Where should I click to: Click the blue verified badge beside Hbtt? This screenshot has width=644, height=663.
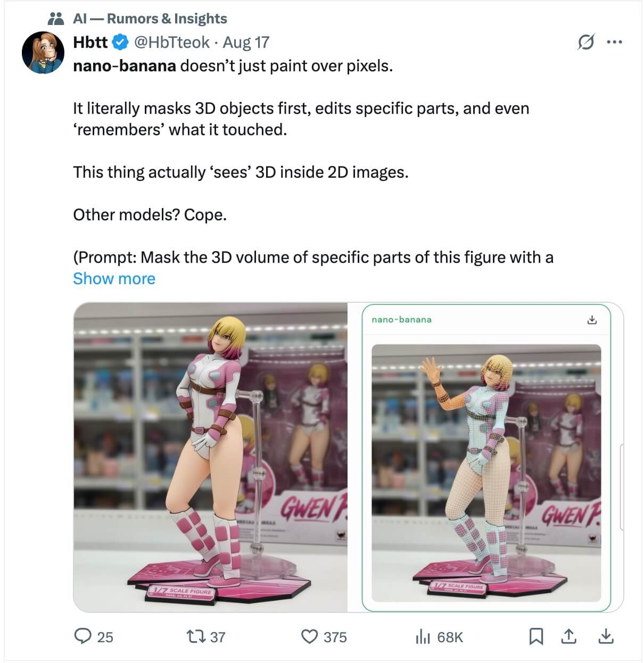(x=121, y=42)
